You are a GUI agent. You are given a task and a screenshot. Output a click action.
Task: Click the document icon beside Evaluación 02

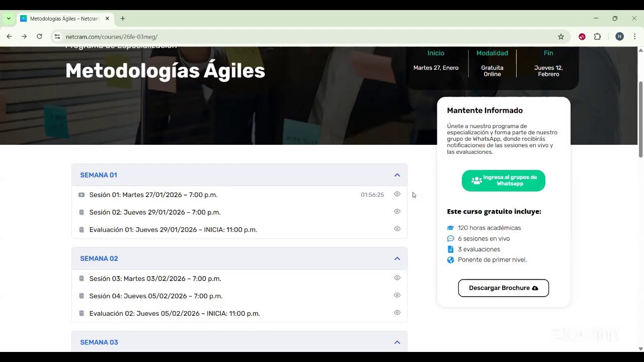point(82,314)
